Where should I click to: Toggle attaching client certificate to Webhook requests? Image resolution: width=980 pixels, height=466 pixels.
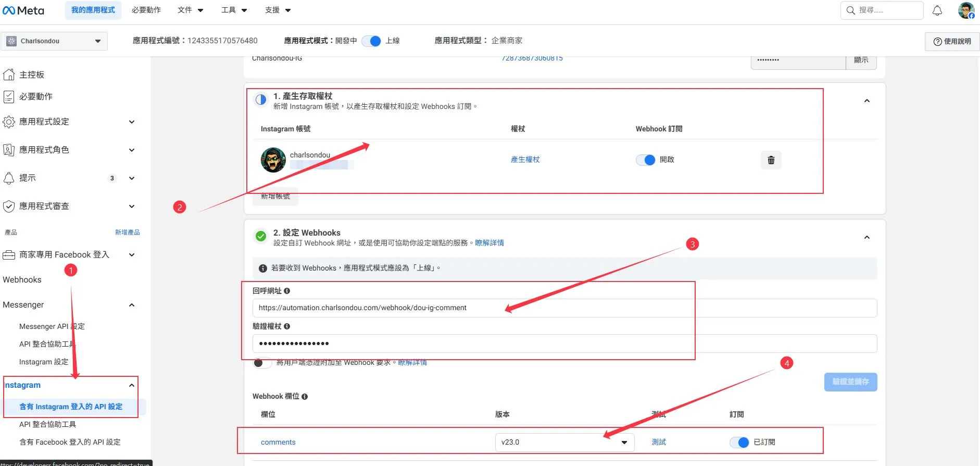click(262, 363)
